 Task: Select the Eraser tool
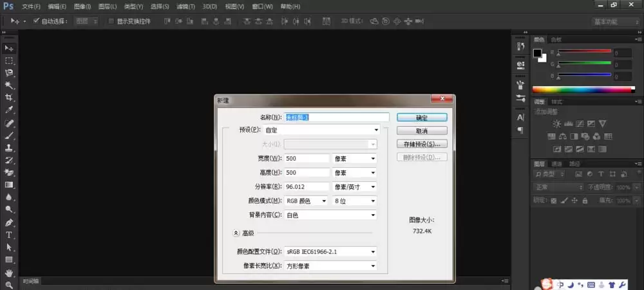[9, 172]
